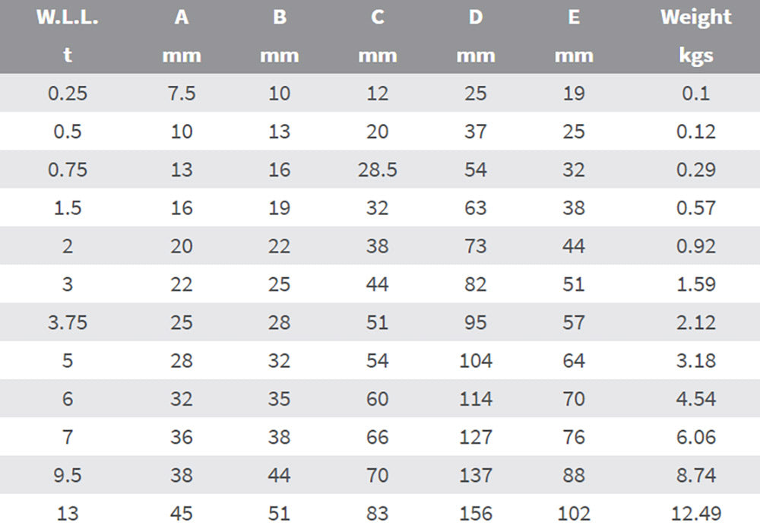The height and width of the screenshot is (532, 760).
Task: Select the kgs unit label
Action: (x=695, y=55)
